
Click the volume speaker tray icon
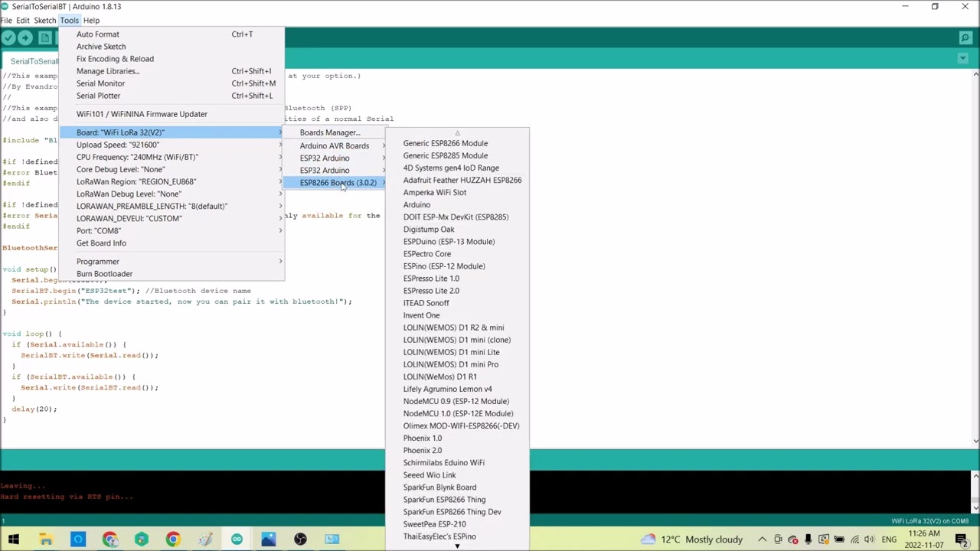pyautogui.click(x=870, y=540)
